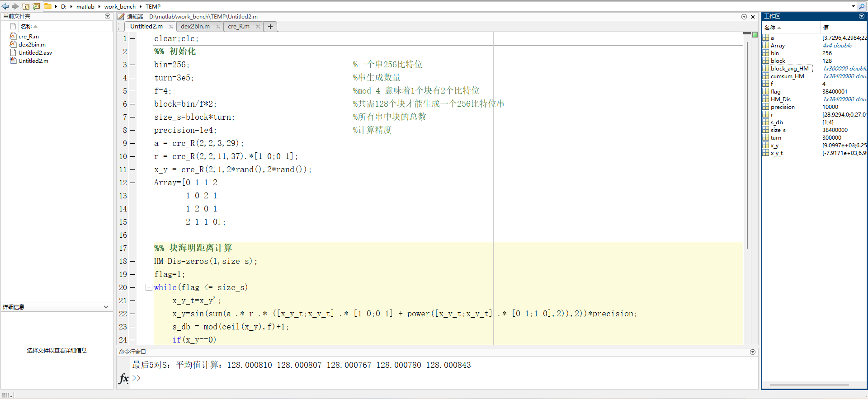Click the fx function browser icon
The image size is (868, 399).
123,378
